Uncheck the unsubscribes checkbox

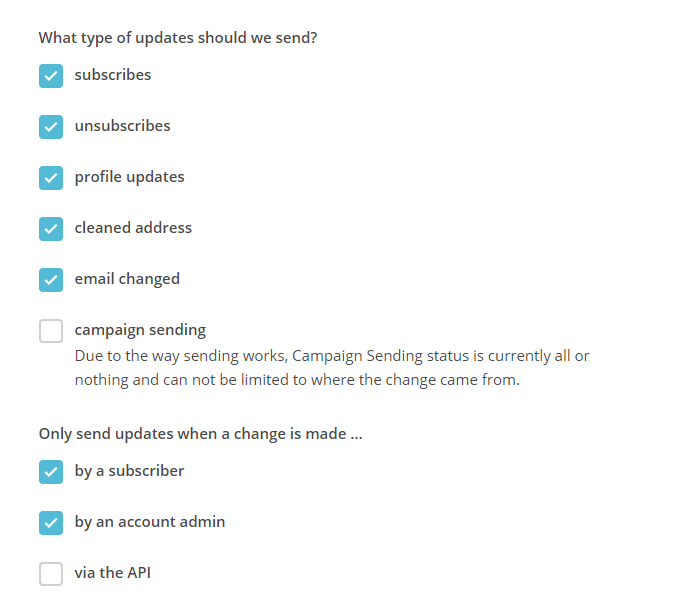click(51, 127)
